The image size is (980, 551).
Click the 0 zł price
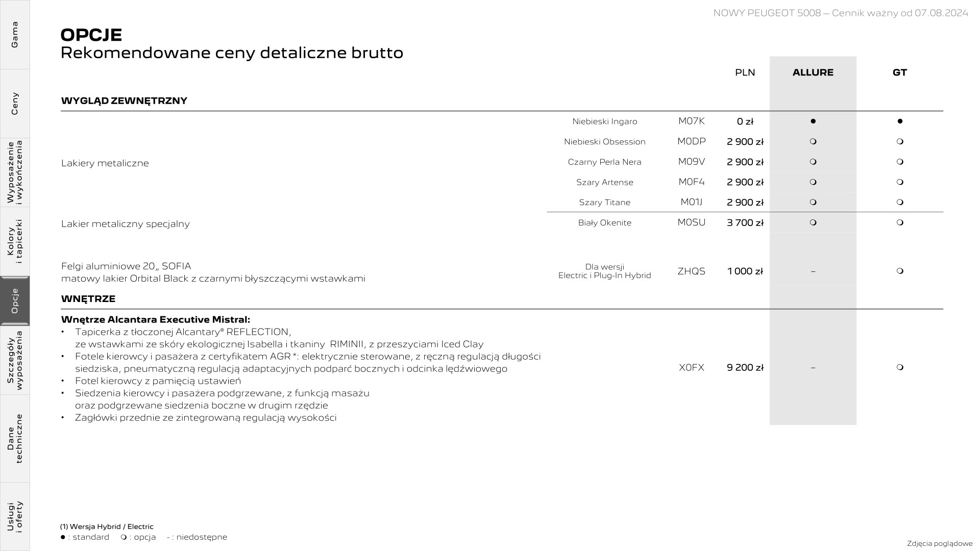coord(745,121)
